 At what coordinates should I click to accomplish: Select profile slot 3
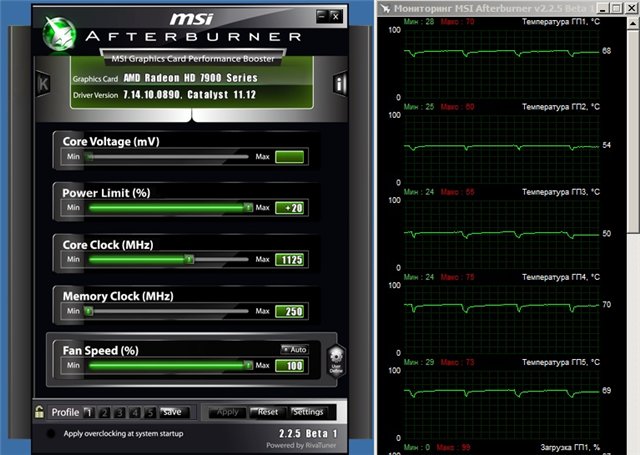tap(119, 413)
